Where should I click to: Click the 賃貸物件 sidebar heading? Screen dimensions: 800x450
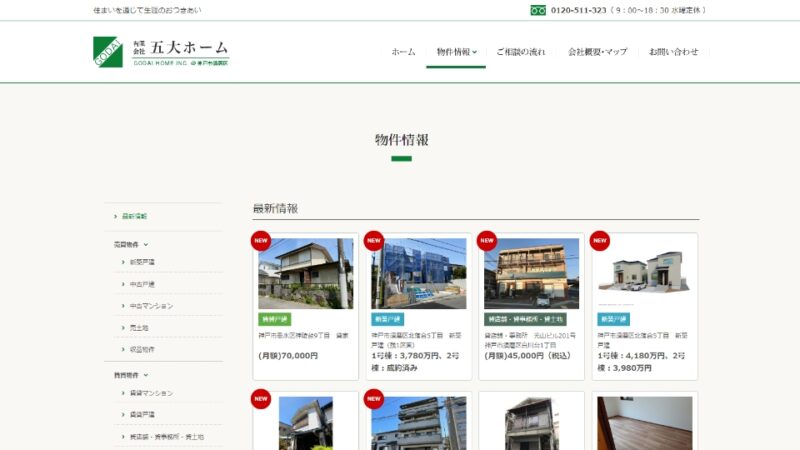(126, 375)
